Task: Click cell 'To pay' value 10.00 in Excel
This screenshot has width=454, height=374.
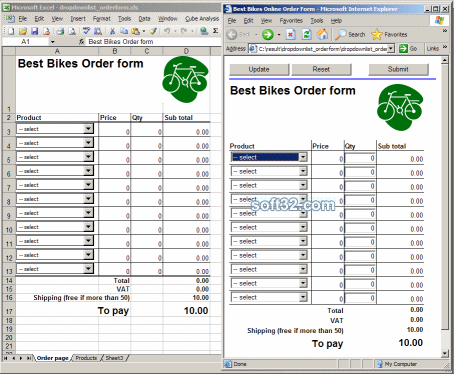Action: (196, 311)
